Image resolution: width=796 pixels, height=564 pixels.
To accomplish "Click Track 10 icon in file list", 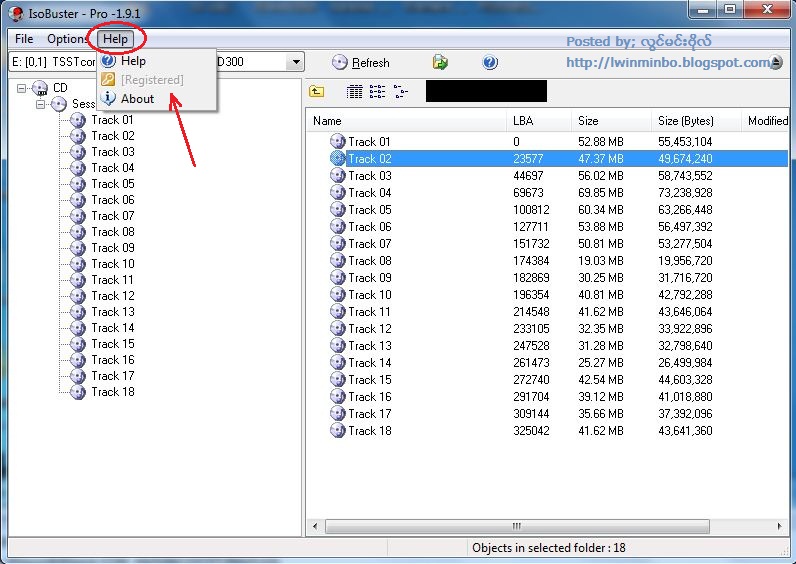I will pyautogui.click(x=338, y=294).
